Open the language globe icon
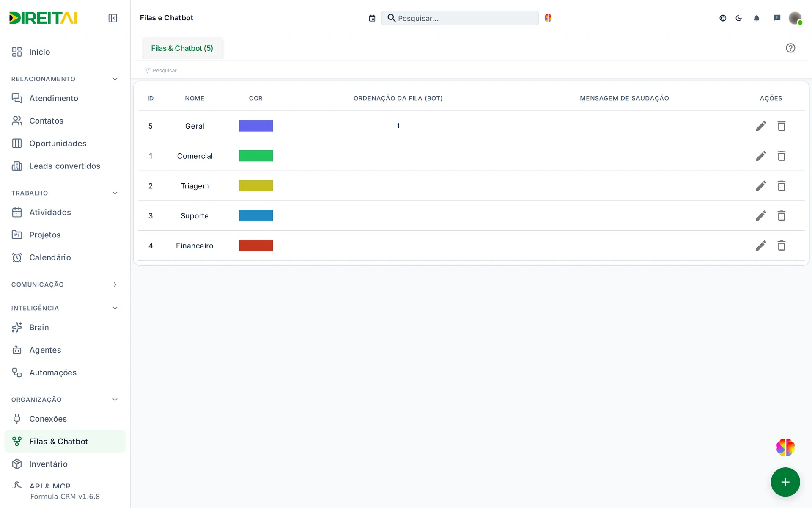 (x=723, y=18)
